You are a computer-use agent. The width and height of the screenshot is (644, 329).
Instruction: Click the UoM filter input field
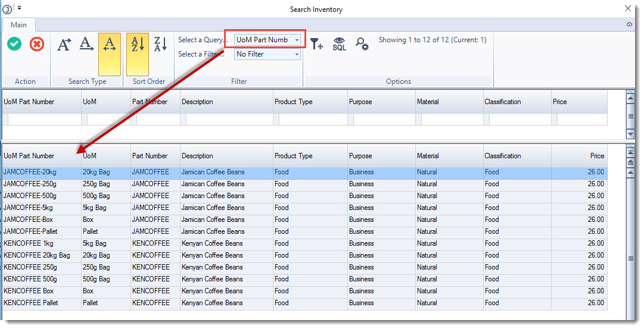click(108, 120)
